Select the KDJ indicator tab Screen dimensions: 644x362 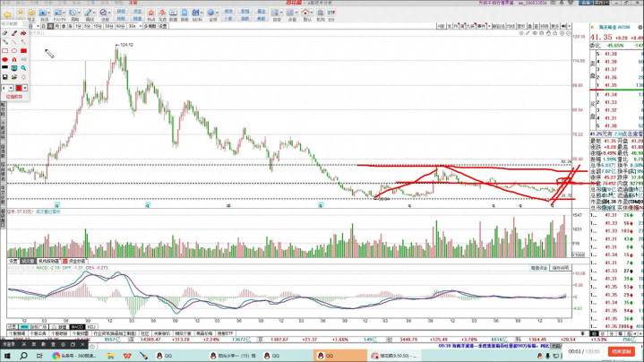91,327
